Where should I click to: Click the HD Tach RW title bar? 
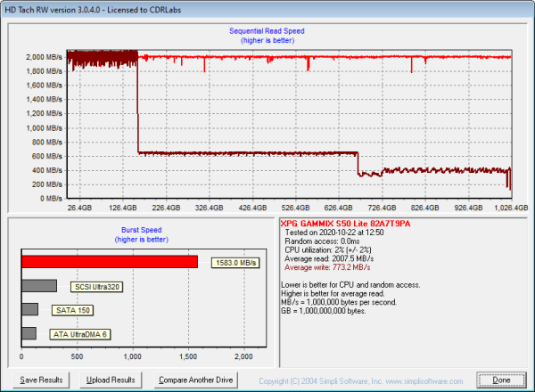click(x=267, y=10)
